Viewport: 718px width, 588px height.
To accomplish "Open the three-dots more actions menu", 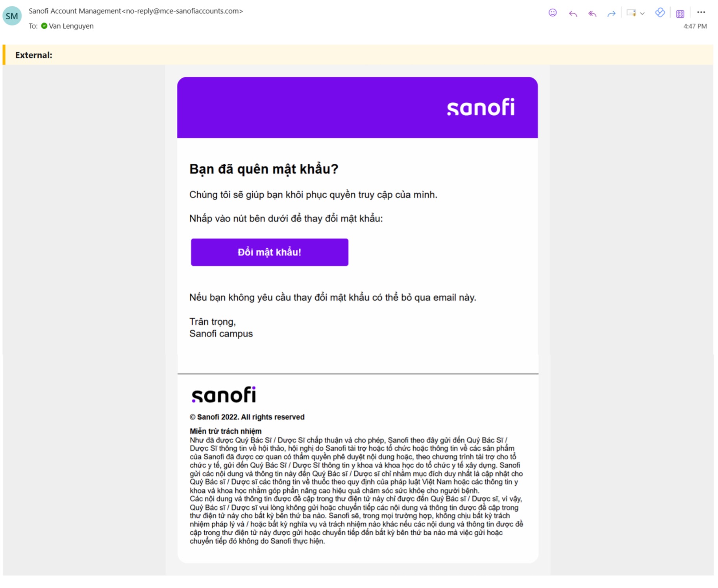I will 701,12.
